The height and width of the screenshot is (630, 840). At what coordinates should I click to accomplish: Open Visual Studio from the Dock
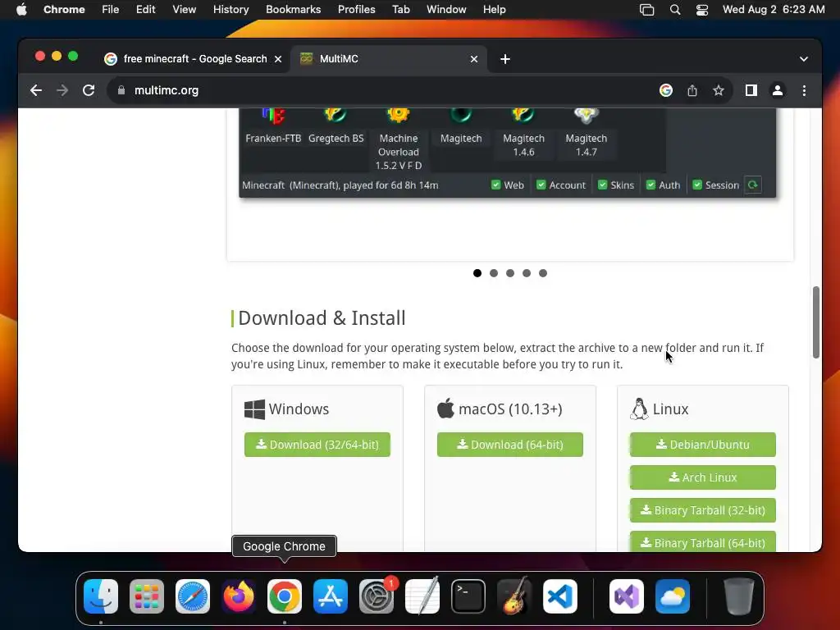click(x=626, y=596)
